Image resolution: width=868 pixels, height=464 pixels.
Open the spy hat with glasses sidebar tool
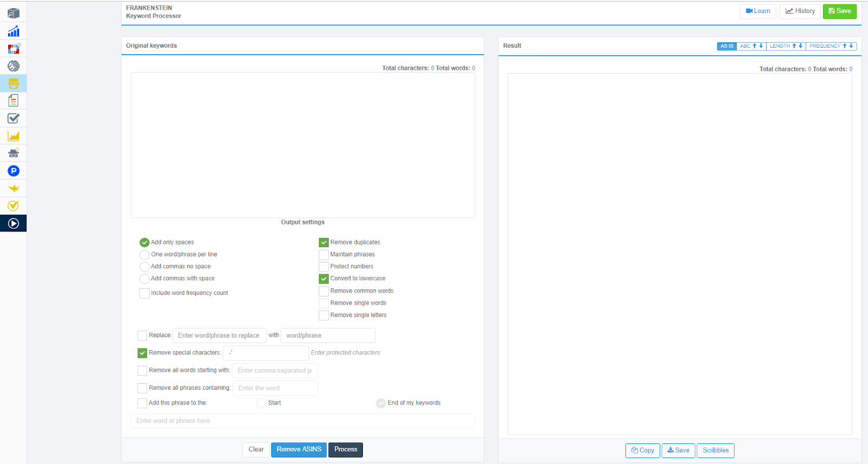pyautogui.click(x=14, y=153)
